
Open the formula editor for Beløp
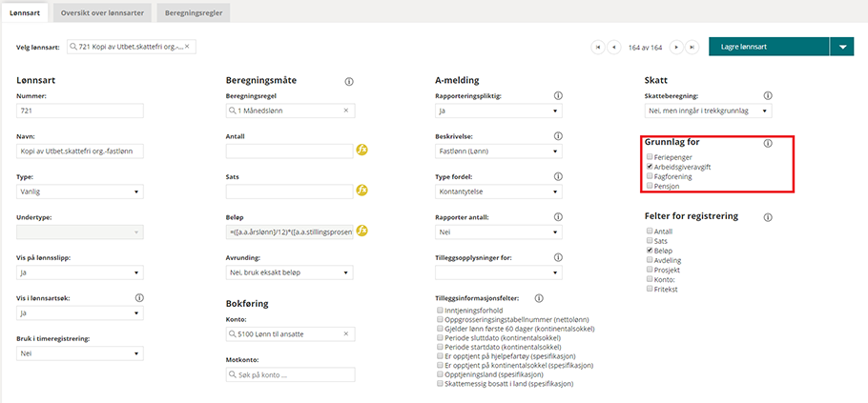(x=362, y=230)
